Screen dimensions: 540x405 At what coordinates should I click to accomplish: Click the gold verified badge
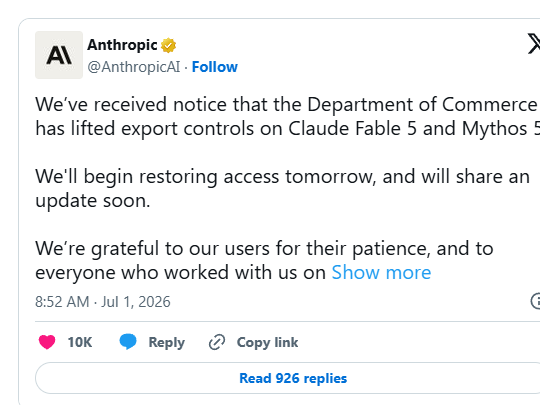click(169, 45)
